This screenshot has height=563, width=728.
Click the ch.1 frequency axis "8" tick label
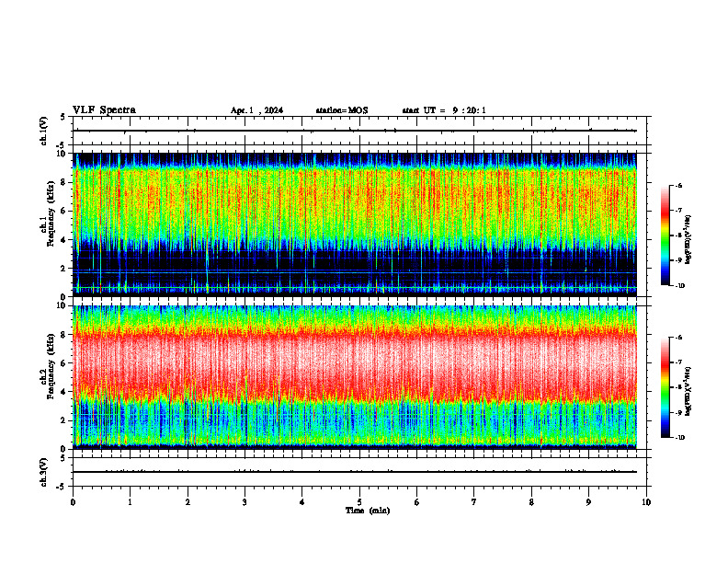pyautogui.click(x=63, y=182)
